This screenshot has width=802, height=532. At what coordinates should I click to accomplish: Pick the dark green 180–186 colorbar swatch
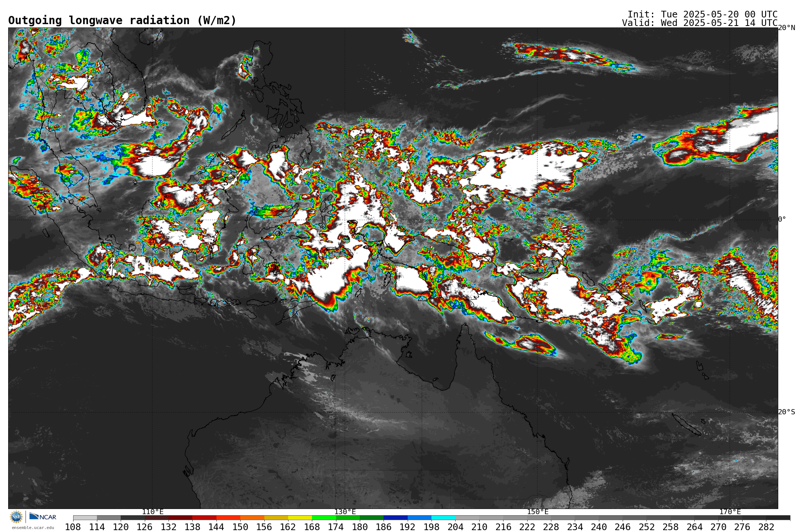[372, 518]
